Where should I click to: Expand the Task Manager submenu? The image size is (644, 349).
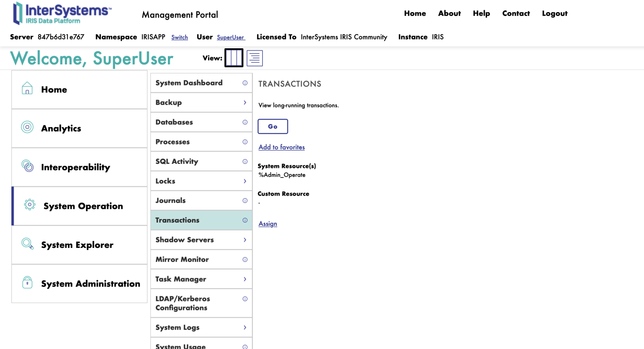[245, 279]
